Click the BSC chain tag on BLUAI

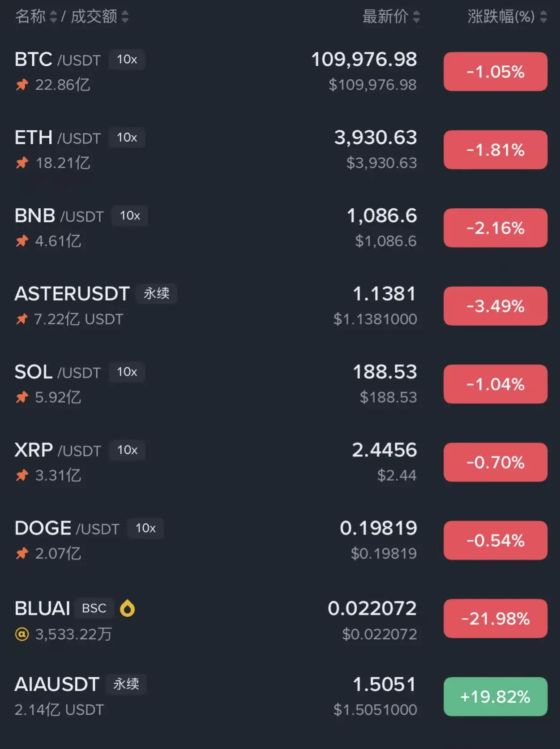[94, 608]
